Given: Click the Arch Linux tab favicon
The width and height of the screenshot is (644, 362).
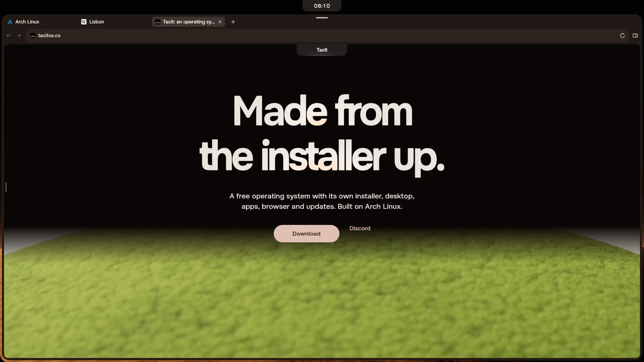Looking at the screenshot, I should (x=10, y=22).
